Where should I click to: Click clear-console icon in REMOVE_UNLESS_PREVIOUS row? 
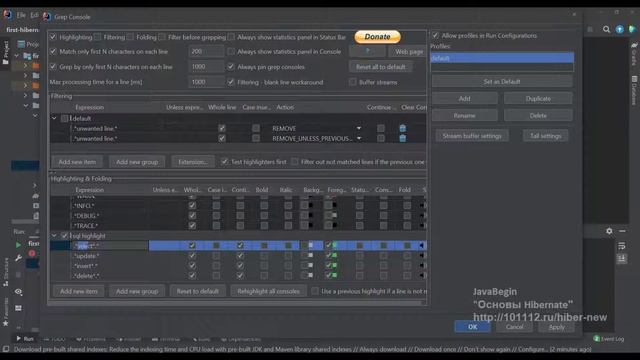402,138
